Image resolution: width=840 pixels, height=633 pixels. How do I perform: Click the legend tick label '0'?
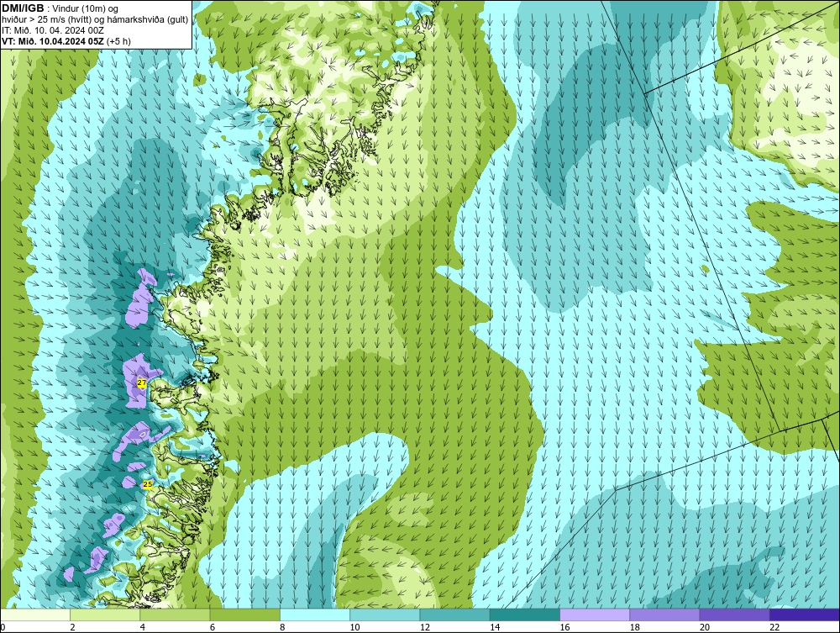tap(3, 628)
